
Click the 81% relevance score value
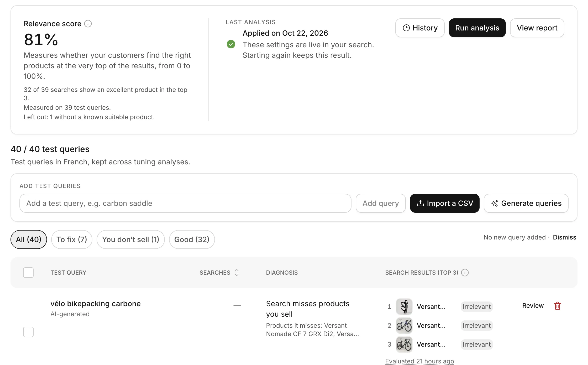(41, 40)
